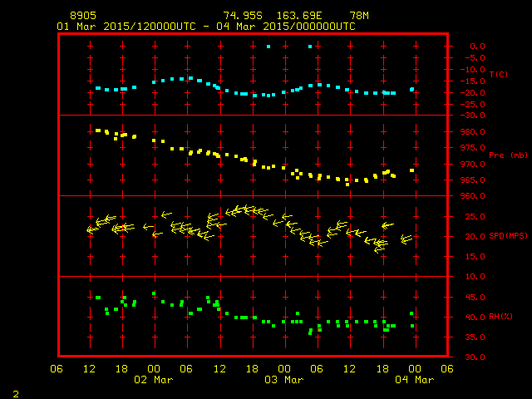Click the 980.0 pressure tick label

coord(475,131)
